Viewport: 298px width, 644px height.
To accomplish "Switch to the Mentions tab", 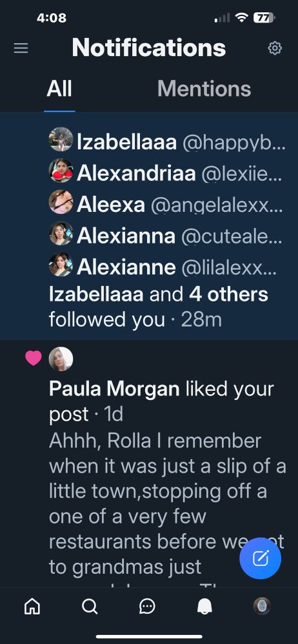I will click(204, 88).
